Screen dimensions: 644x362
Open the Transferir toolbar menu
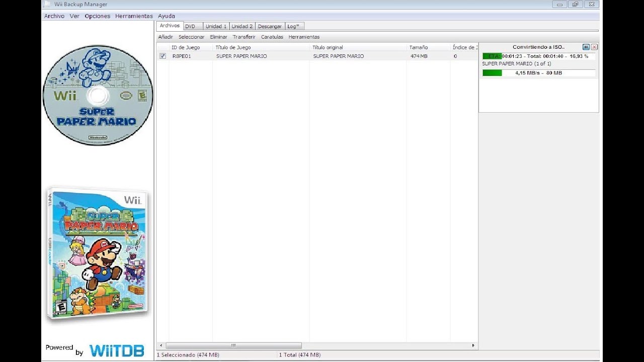244,37
